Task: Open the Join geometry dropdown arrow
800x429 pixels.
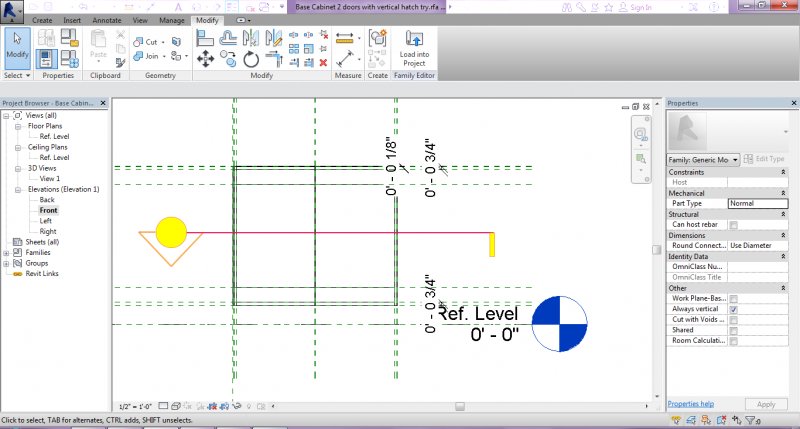Action: pyautogui.click(x=164, y=57)
